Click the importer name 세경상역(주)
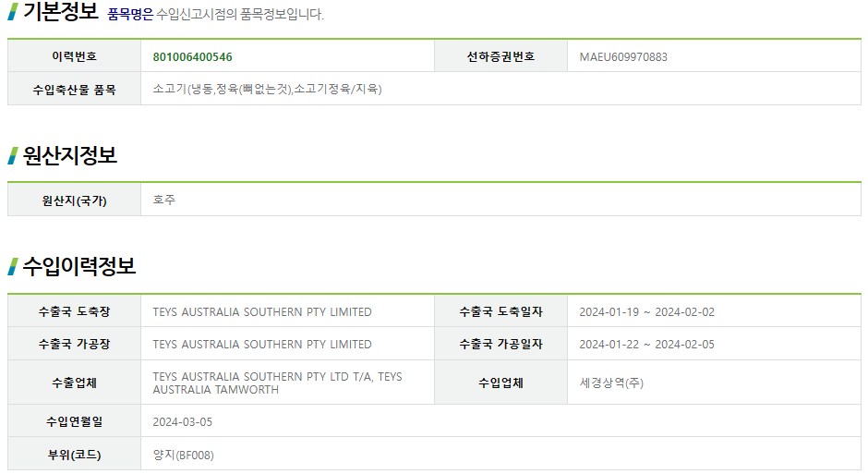 point(611,383)
